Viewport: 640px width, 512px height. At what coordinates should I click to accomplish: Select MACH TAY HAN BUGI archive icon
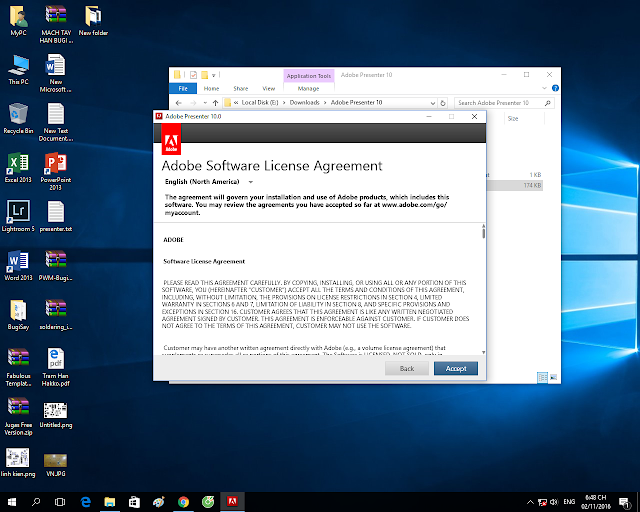click(56, 24)
